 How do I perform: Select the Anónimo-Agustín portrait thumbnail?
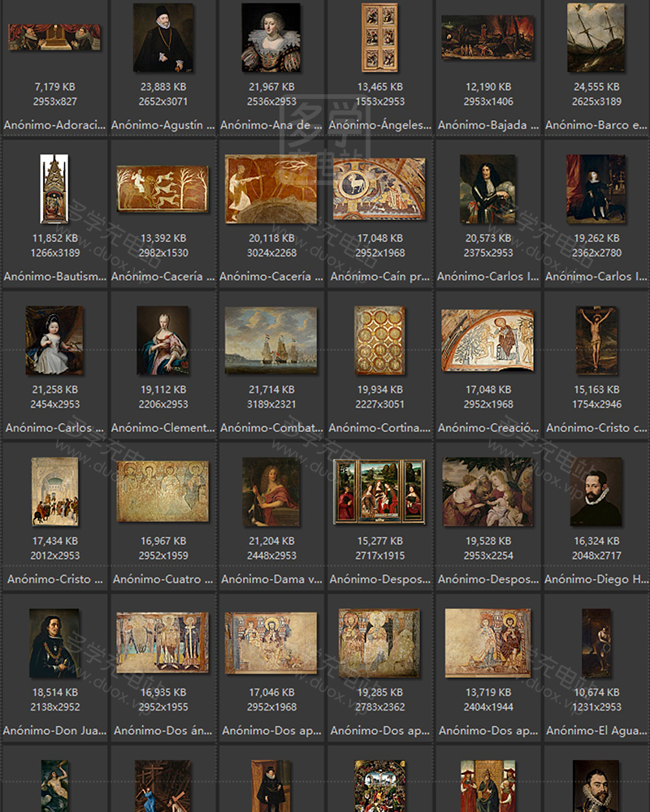[162, 37]
